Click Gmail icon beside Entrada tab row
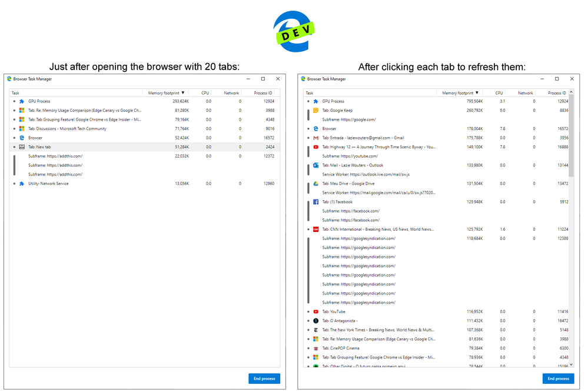 pyautogui.click(x=315, y=138)
